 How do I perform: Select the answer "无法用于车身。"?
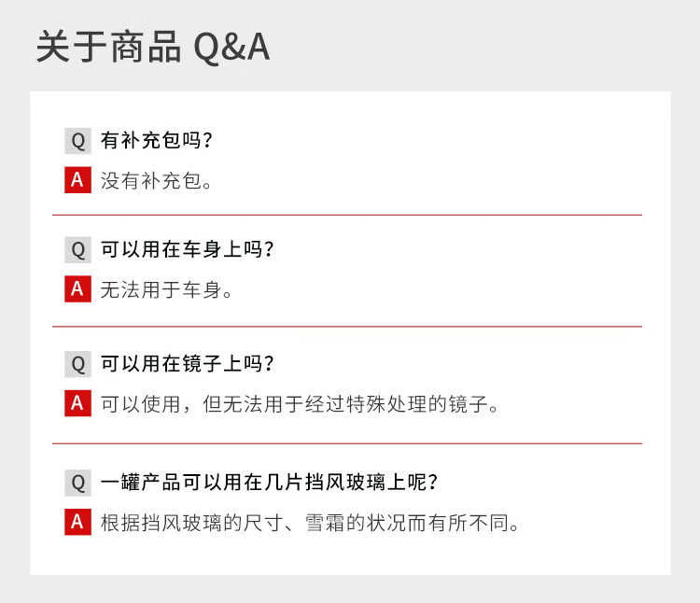click(x=167, y=290)
